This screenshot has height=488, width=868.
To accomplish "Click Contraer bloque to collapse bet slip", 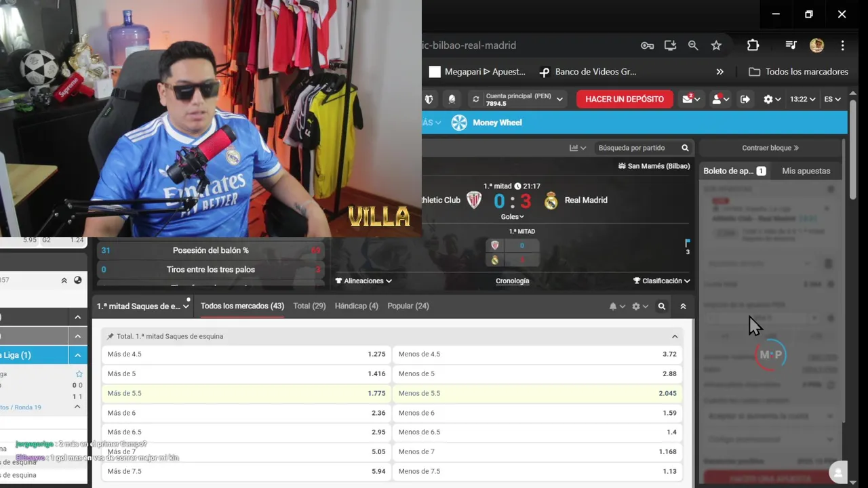I will [x=770, y=148].
